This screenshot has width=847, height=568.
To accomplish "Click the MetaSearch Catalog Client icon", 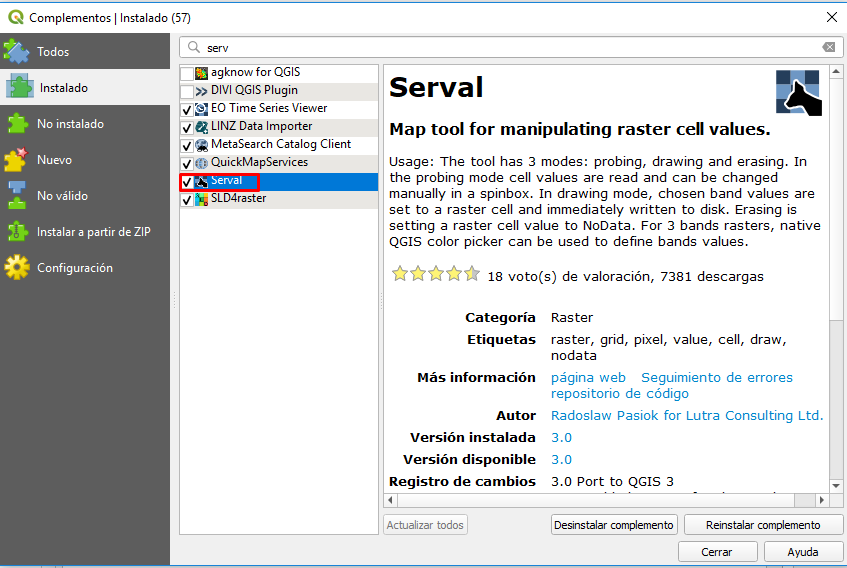I will (x=202, y=145).
